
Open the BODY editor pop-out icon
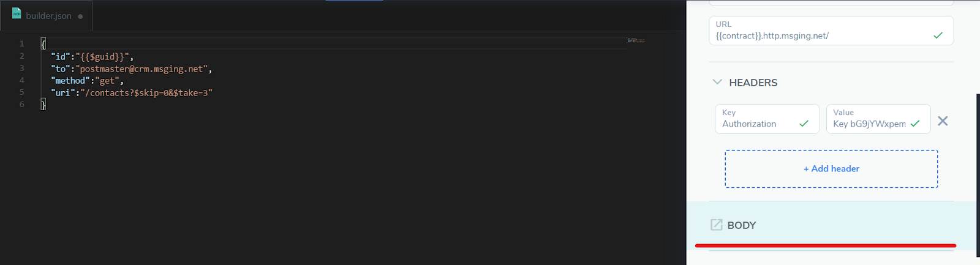point(716,225)
